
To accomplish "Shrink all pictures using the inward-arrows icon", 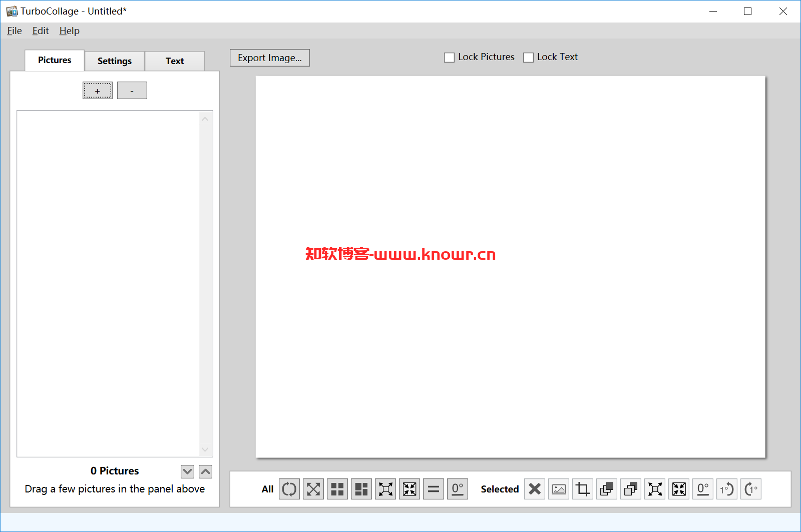I will click(410, 489).
